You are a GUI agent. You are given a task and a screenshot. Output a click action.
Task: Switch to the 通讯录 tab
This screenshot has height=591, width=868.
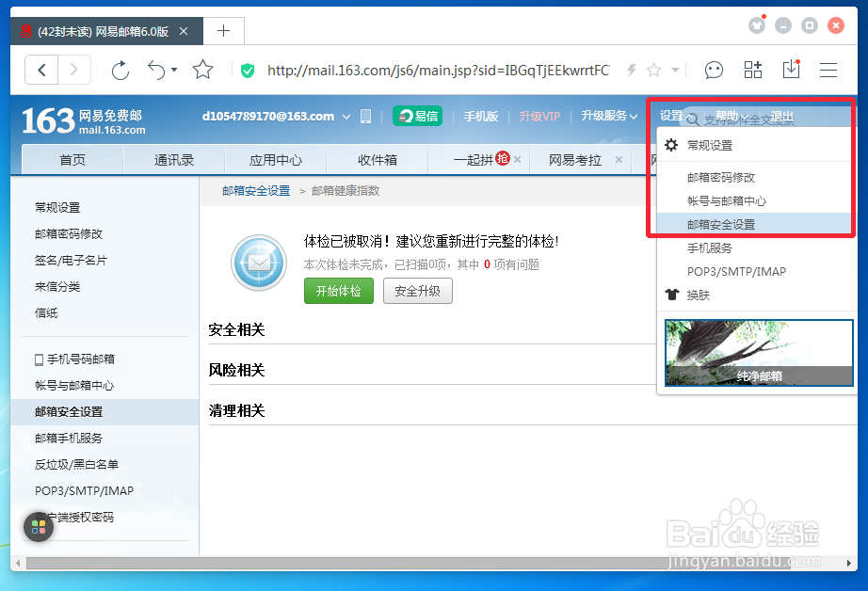[x=174, y=160]
